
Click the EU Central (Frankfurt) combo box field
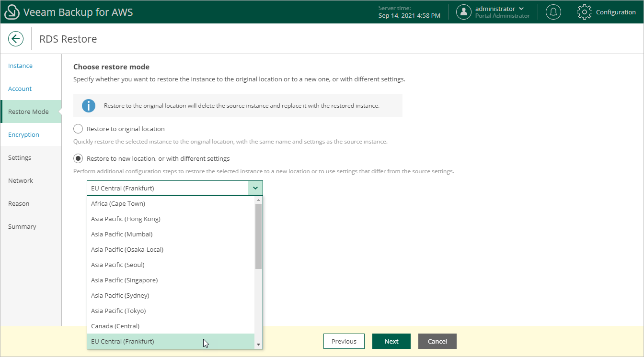point(175,188)
